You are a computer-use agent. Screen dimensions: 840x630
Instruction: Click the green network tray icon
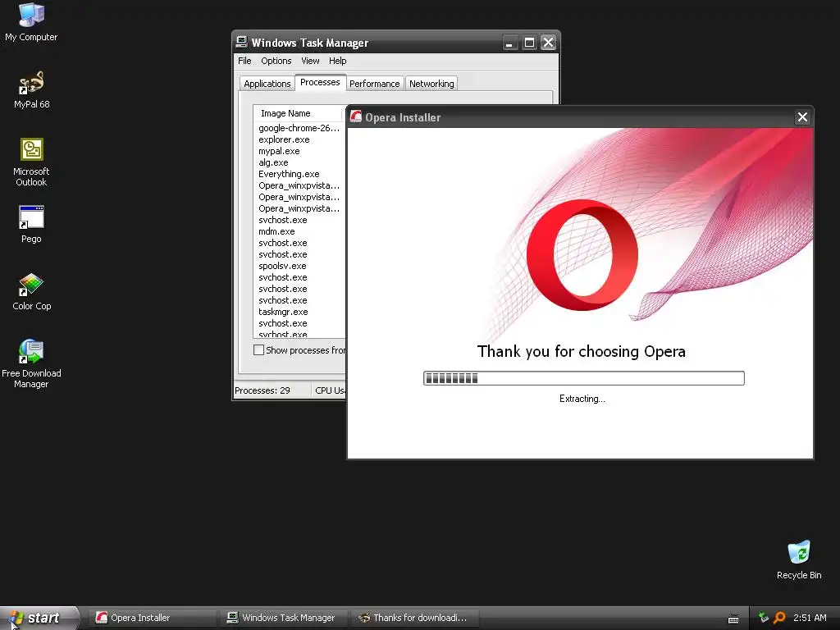coord(764,618)
